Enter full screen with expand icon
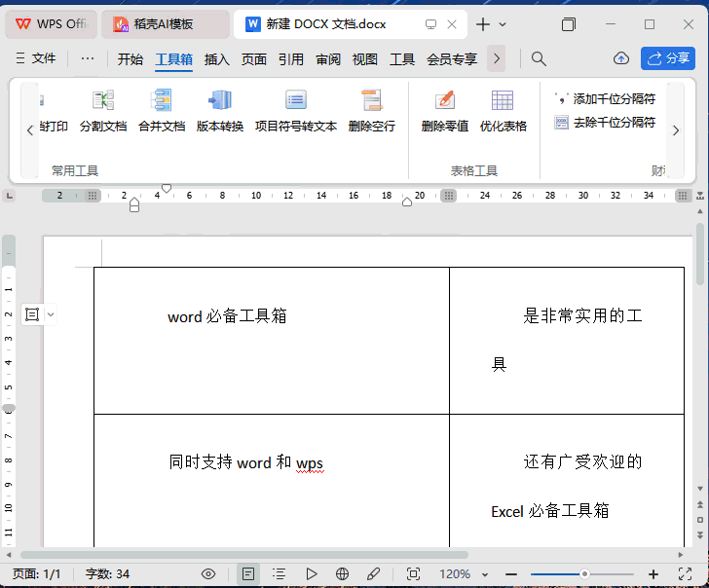The height and width of the screenshot is (588, 709). tap(685, 574)
